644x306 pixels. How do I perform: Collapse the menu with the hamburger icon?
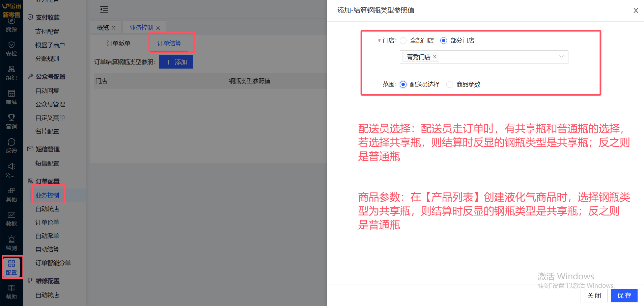tap(104, 9)
